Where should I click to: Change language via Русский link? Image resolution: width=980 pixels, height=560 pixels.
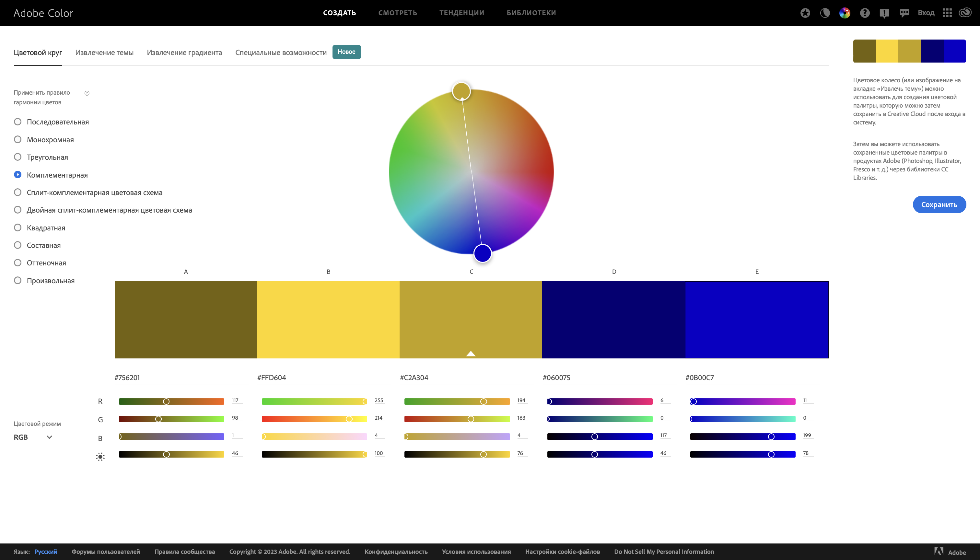(46, 552)
